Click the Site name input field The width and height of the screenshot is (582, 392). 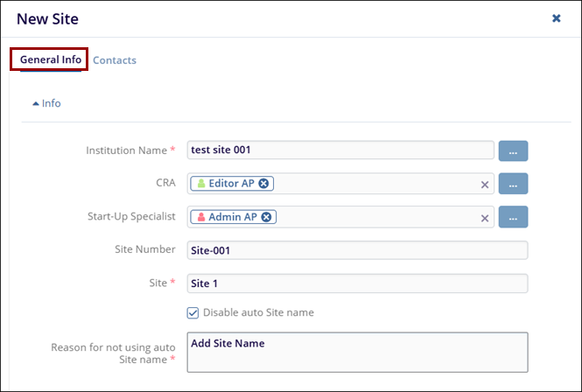pyautogui.click(x=357, y=283)
